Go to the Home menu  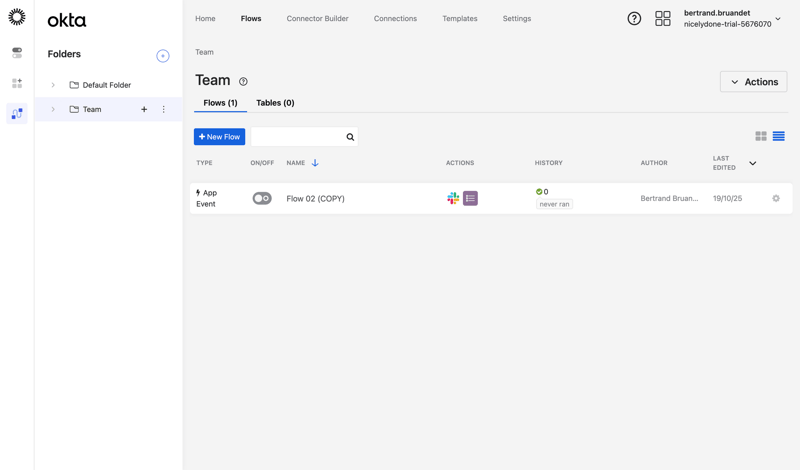[205, 18]
